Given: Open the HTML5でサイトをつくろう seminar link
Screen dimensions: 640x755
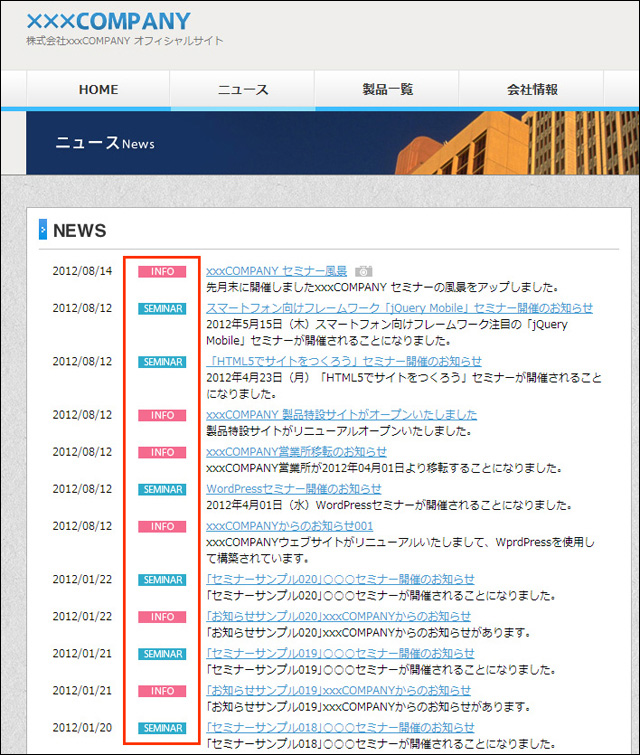Looking at the screenshot, I should click(344, 361).
